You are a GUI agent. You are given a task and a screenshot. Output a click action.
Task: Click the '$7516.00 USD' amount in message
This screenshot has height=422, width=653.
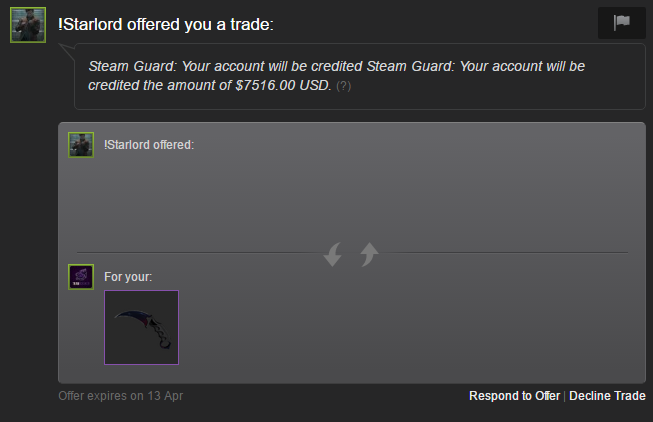coord(283,85)
